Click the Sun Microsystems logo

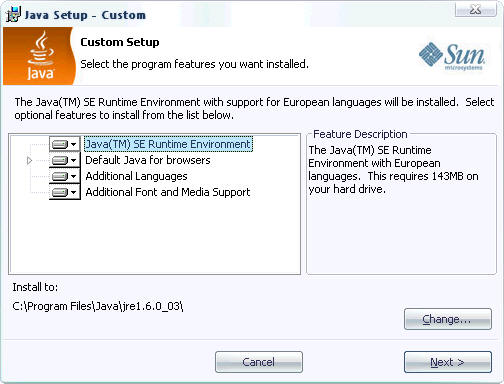(x=452, y=56)
